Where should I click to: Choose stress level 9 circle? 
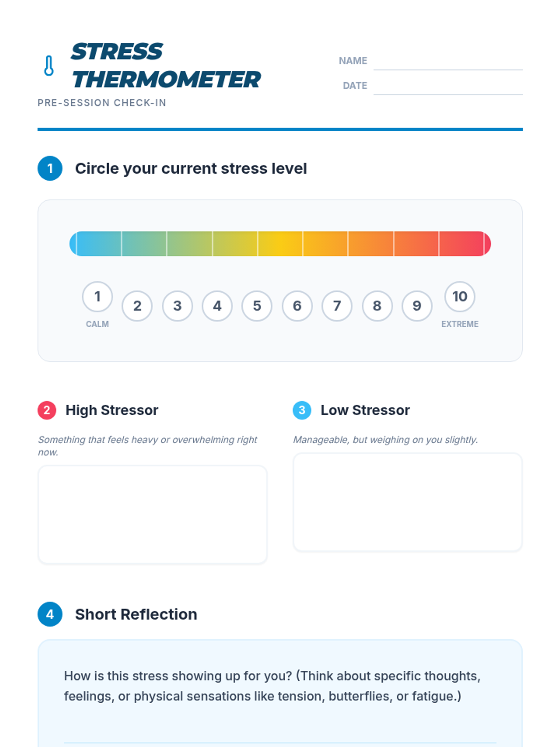pyautogui.click(x=417, y=306)
